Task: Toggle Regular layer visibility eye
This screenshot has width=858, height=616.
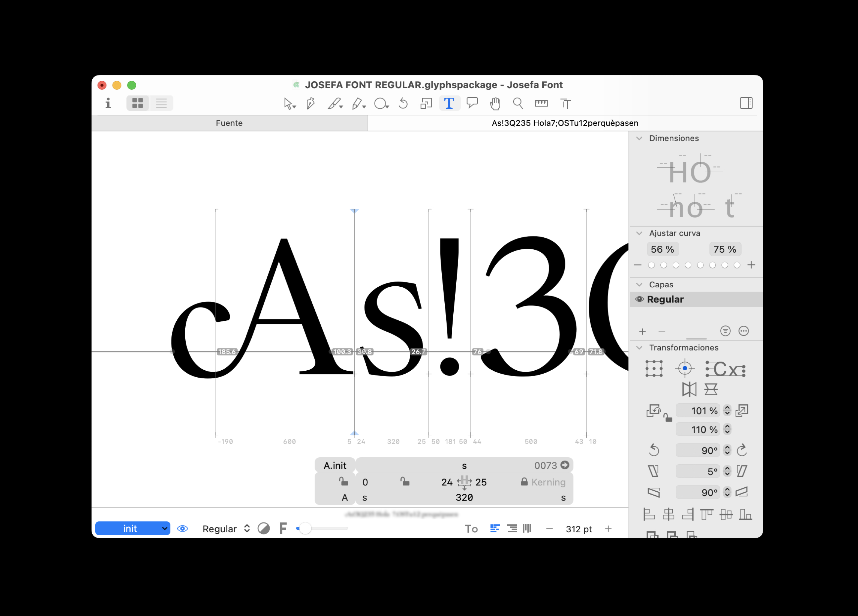Action: 639,300
